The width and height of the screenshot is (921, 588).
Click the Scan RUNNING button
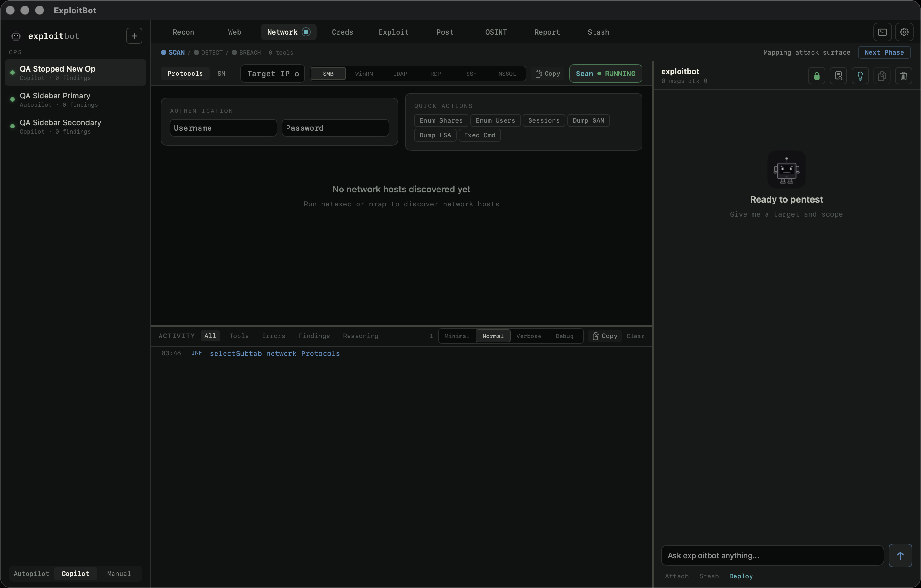click(605, 73)
